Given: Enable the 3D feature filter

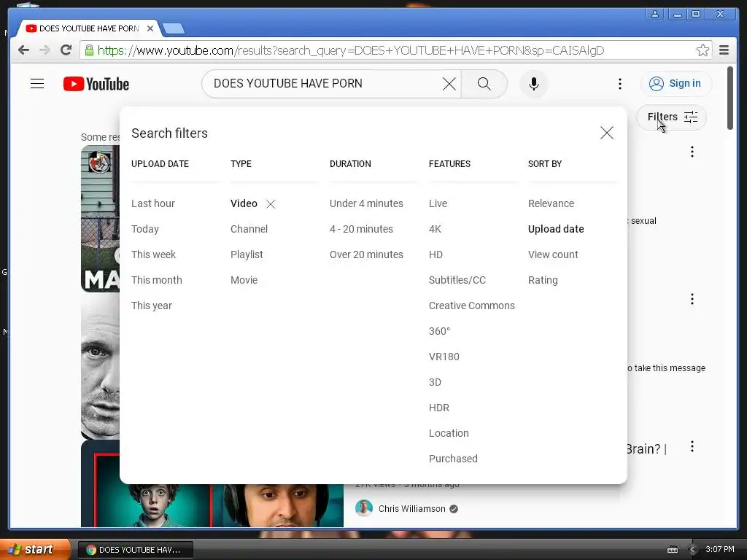Looking at the screenshot, I should coord(435,382).
